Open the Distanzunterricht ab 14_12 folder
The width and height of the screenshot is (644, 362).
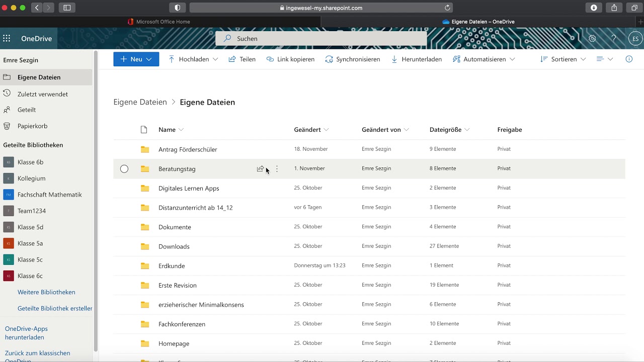click(x=195, y=208)
